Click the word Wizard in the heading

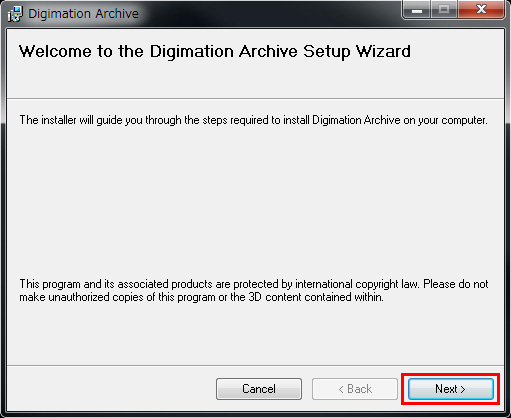[x=383, y=52]
